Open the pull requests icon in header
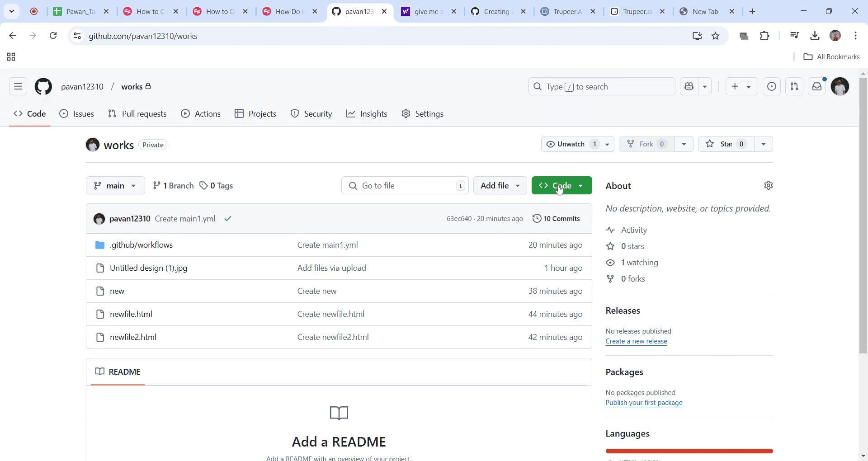This screenshot has width=868, height=461. [794, 86]
